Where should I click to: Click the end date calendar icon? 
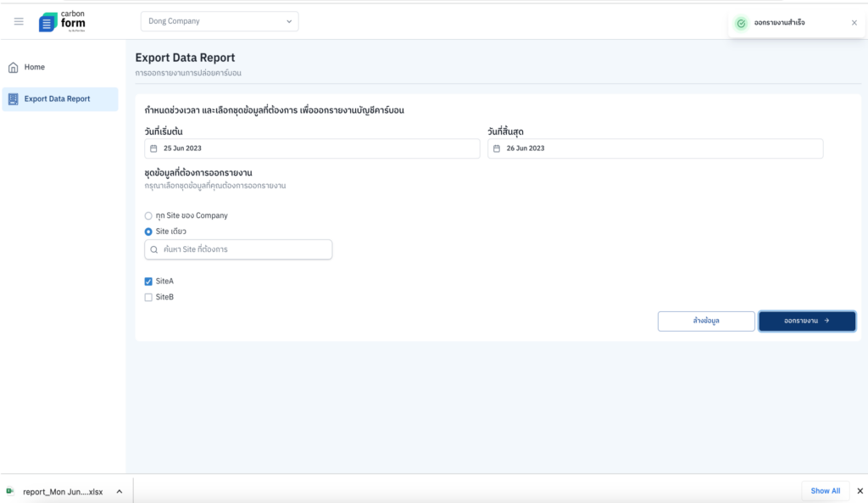pyautogui.click(x=497, y=148)
